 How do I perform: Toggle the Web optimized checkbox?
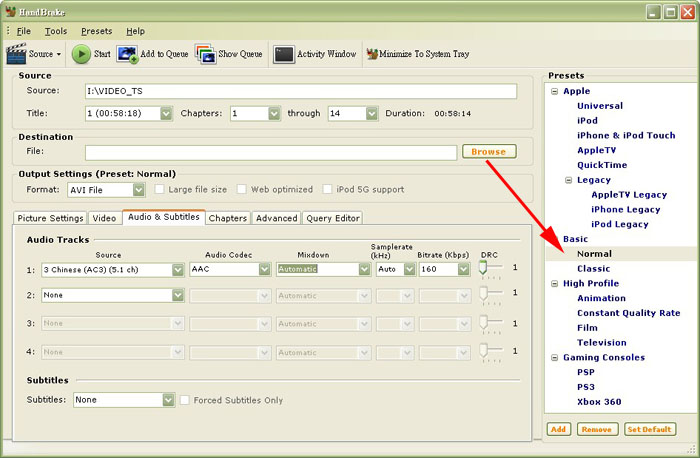(x=243, y=189)
